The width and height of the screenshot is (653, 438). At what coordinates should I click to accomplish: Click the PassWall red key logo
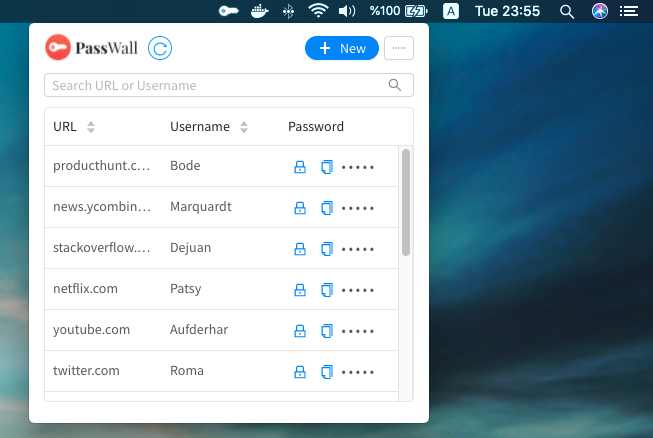coord(58,47)
